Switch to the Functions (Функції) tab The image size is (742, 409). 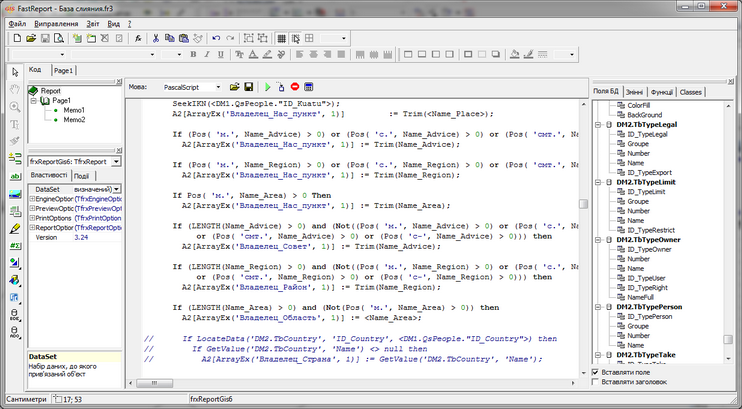click(x=662, y=92)
